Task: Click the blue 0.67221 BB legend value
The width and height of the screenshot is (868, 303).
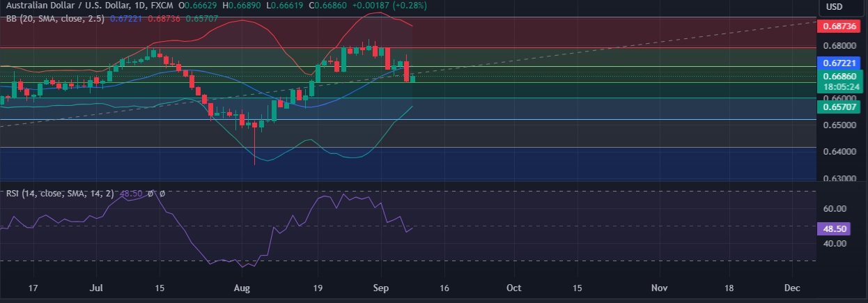Action: point(125,19)
